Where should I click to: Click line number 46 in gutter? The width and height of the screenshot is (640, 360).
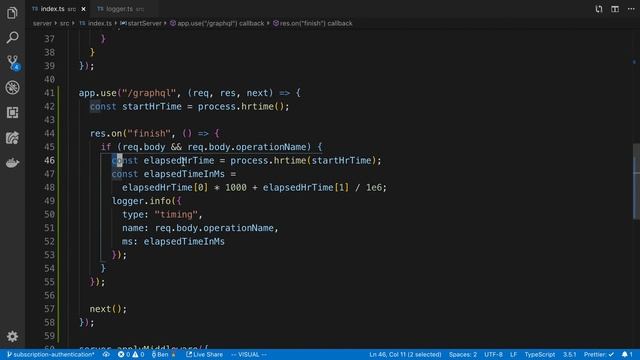click(49, 160)
